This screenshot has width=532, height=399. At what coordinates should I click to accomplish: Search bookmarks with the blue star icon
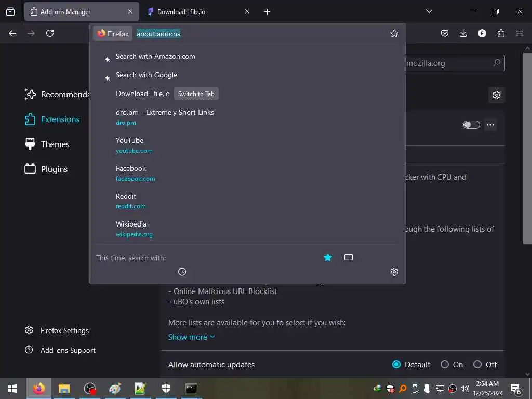click(328, 257)
